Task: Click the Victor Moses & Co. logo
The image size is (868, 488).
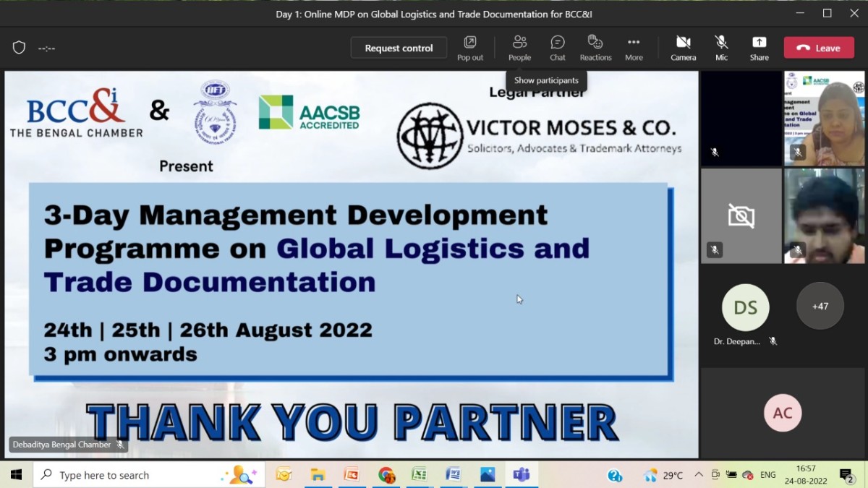Action: (540, 136)
